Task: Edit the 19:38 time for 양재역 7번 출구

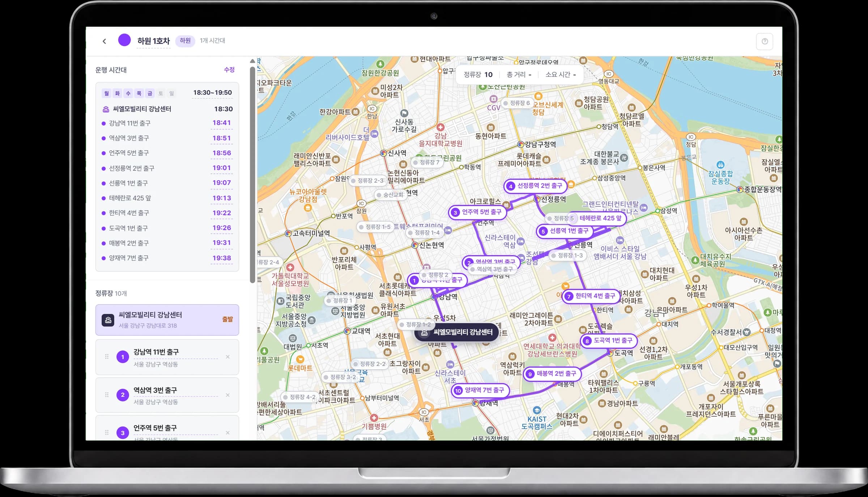Action: [221, 258]
